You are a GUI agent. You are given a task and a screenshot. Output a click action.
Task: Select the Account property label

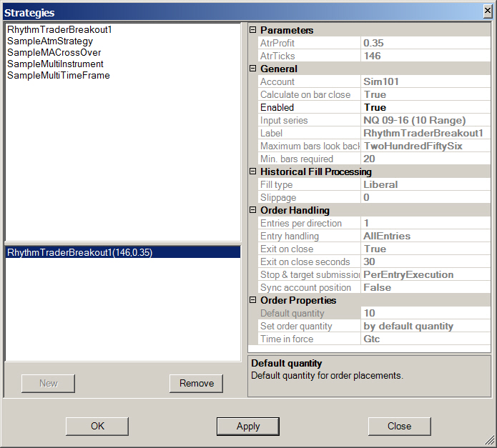(309, 81)
